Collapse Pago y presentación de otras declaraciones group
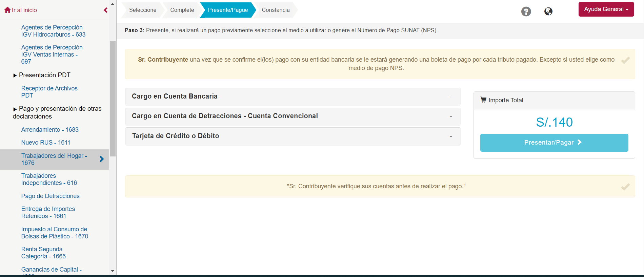 (15, 109)
